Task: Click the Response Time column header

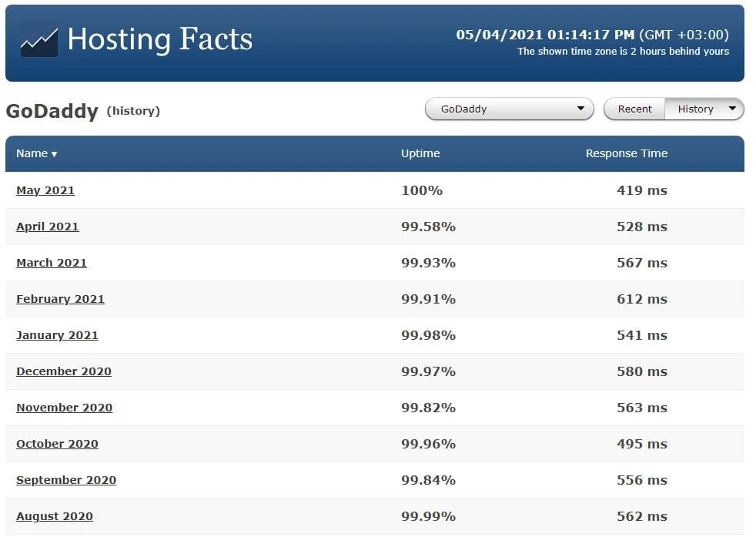Action: pyautogui.click(x=626, y=153)
